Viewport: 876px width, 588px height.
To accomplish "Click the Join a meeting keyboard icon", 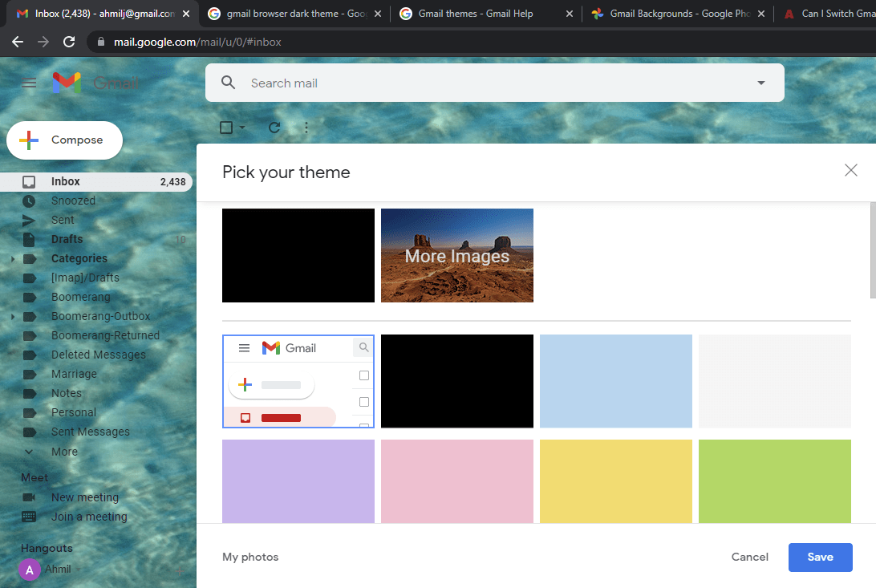I will coord(29,517).
